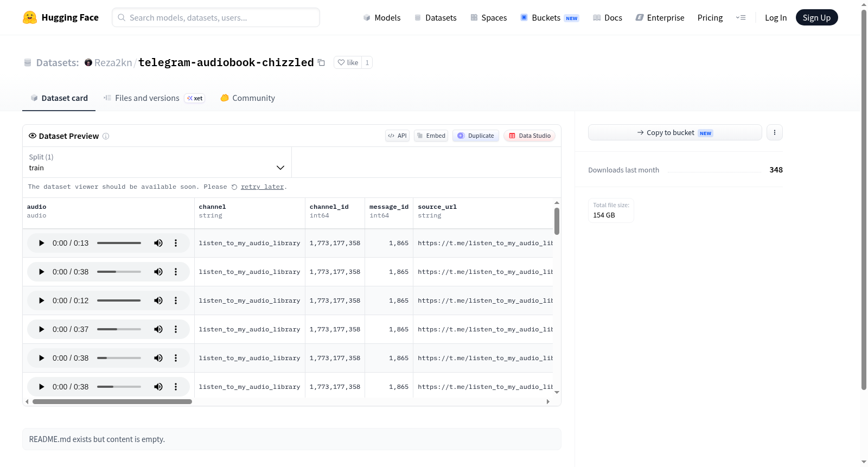Play the audio clip with 0:37 duration

tap(41, 329)
